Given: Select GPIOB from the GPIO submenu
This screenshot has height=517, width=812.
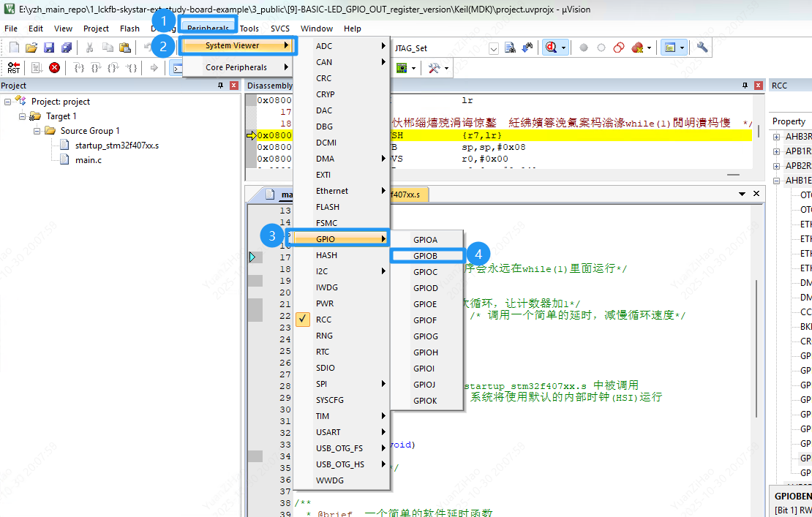Looking at the screenshot, I should (426, 256).
